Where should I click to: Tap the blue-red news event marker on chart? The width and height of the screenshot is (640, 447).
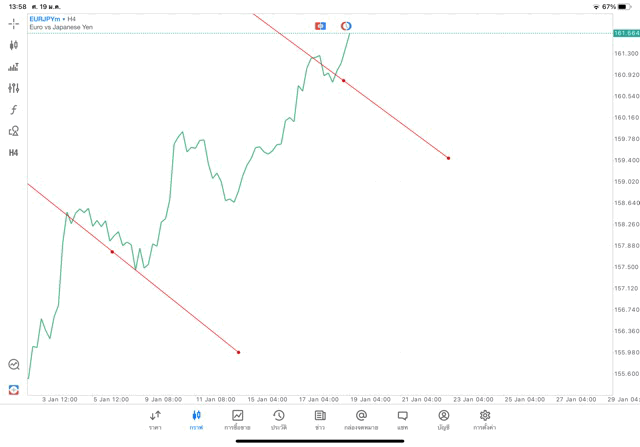tap(320, 26)
